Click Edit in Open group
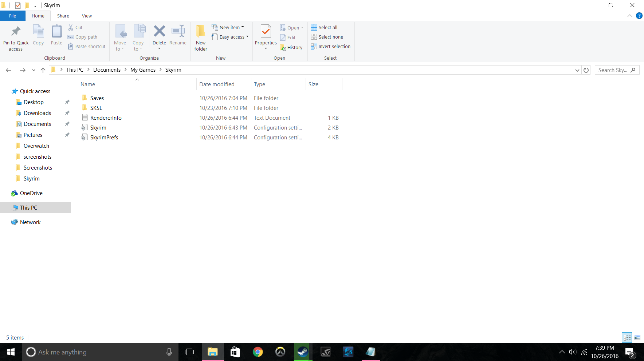This screenshot has height=361, width=644. [288, 37]
